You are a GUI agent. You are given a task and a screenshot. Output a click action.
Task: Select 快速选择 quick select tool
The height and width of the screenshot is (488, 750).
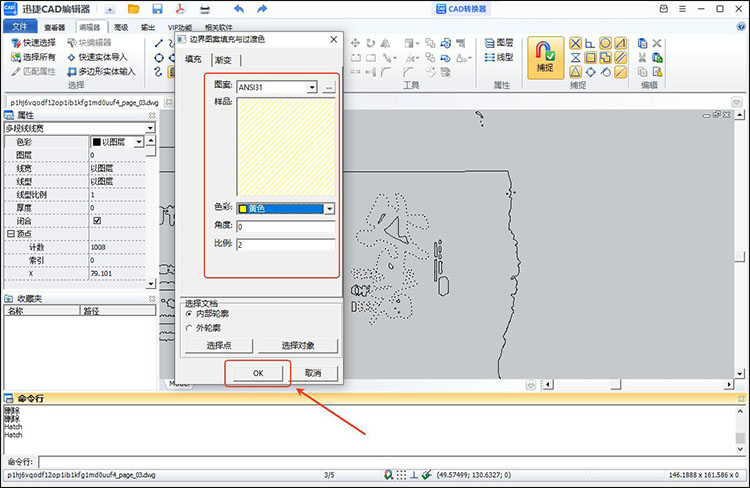pyautogui.click(x=32, y=43)
